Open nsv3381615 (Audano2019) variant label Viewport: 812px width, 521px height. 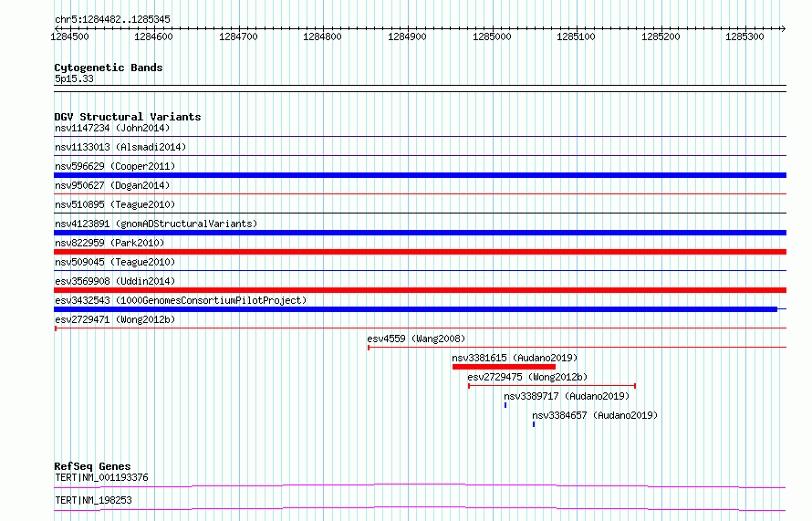pyautogui.click(x=515, y=358)
